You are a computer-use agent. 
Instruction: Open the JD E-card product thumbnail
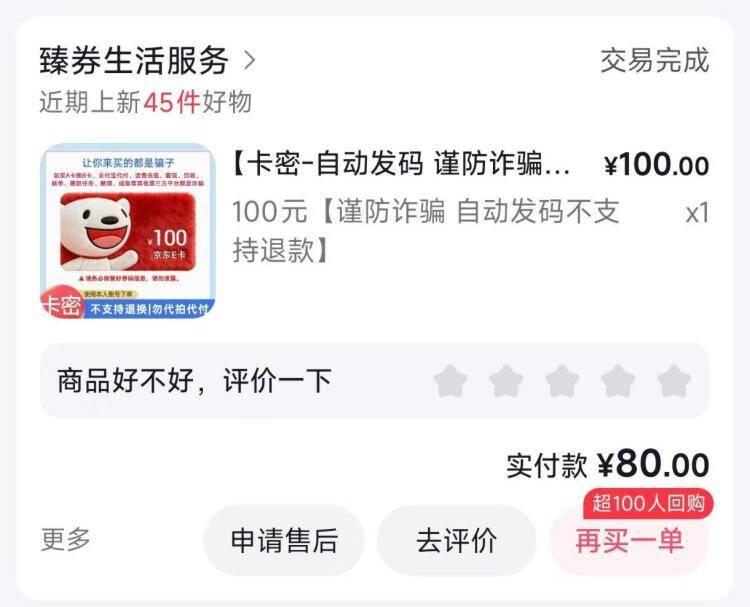click(x=128, y=230)
